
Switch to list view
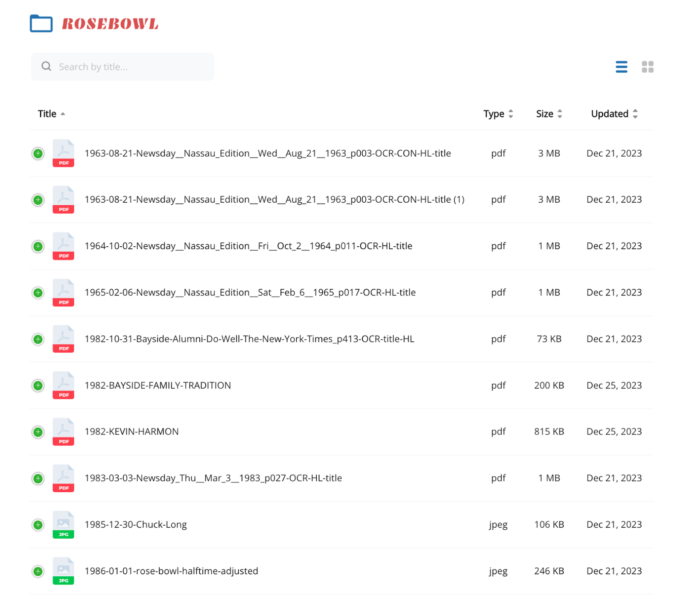pos(621,67)
